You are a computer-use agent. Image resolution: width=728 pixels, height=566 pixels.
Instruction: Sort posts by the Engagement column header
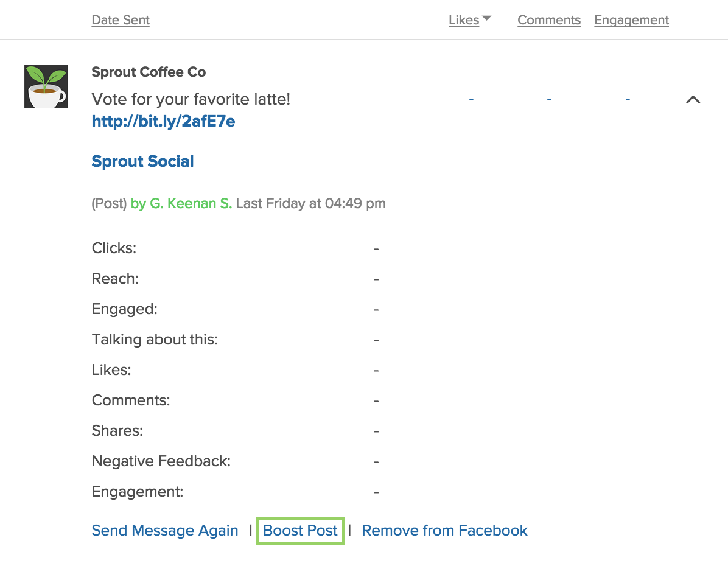[x=631, y=20]
